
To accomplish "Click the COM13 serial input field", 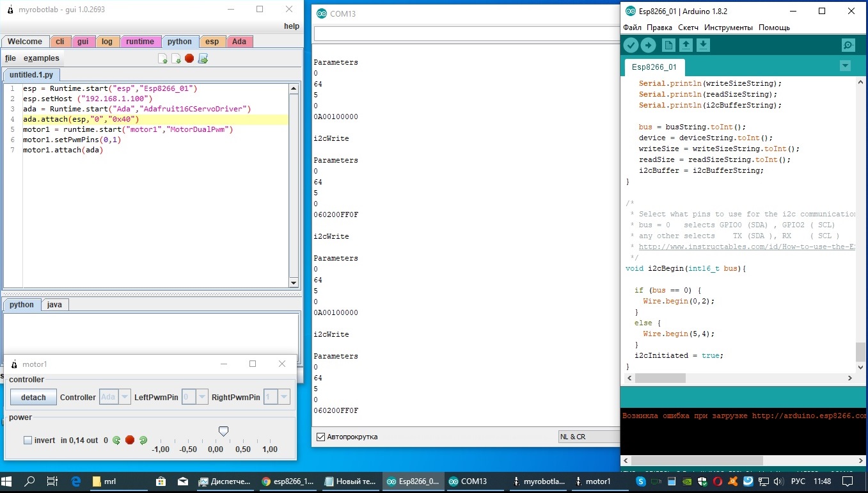I will tap(466, 34).
